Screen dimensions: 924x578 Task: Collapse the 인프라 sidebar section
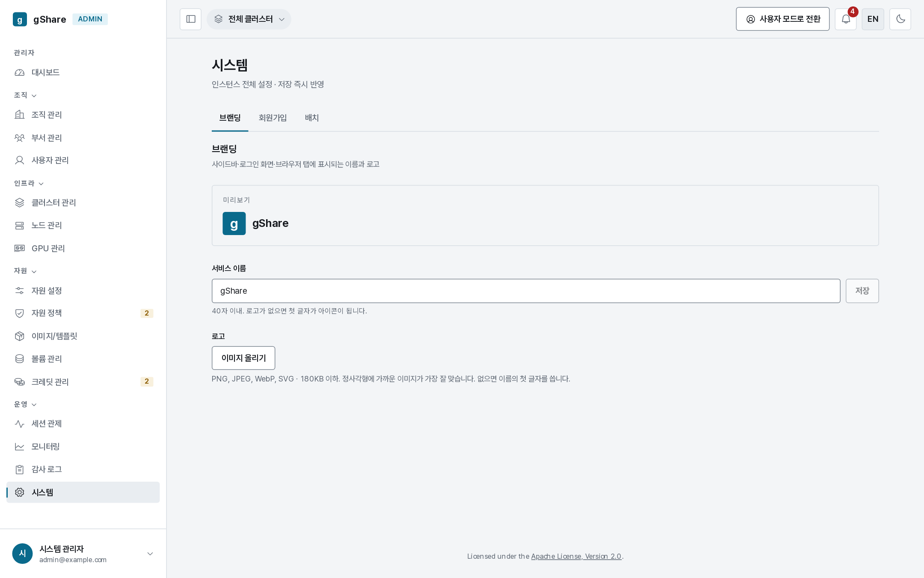point(29,183)
